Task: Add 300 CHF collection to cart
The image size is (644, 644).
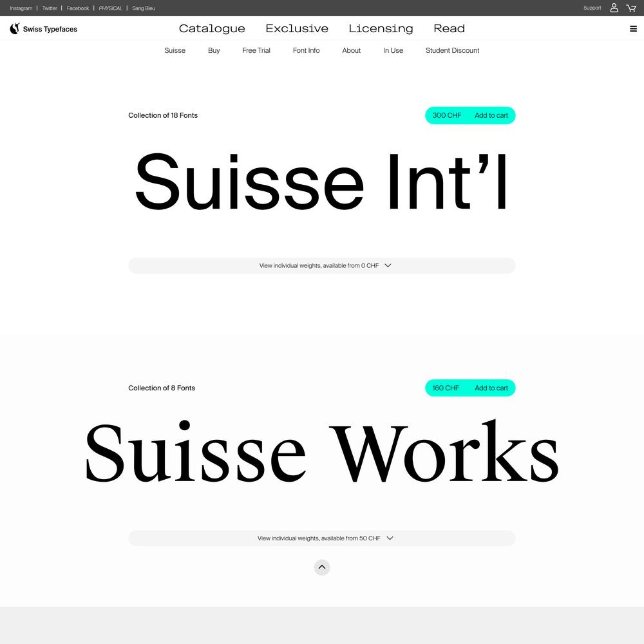Action: 470,115
